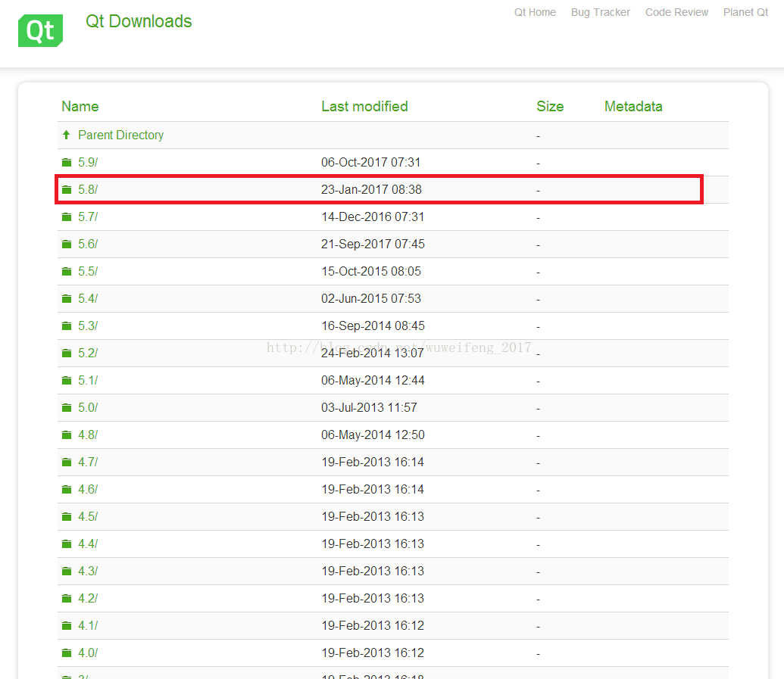The image size is (784, 679).
Task: Click the folder icon for 4.7/
Action: 67,462
